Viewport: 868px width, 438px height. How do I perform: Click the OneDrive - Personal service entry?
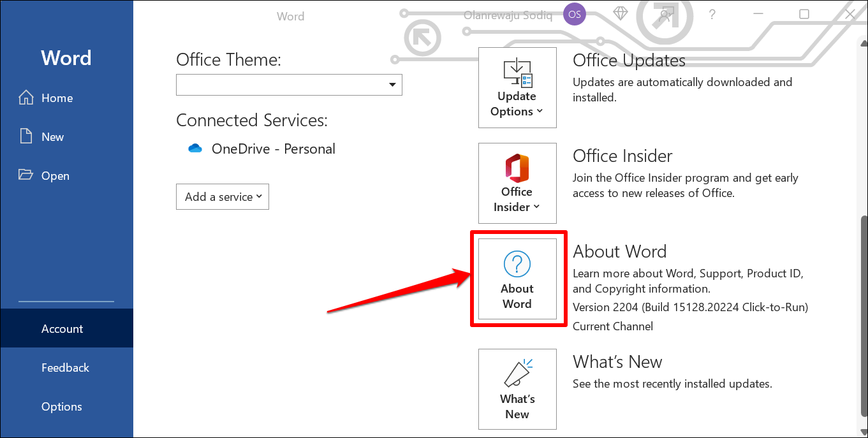point(273,149)
